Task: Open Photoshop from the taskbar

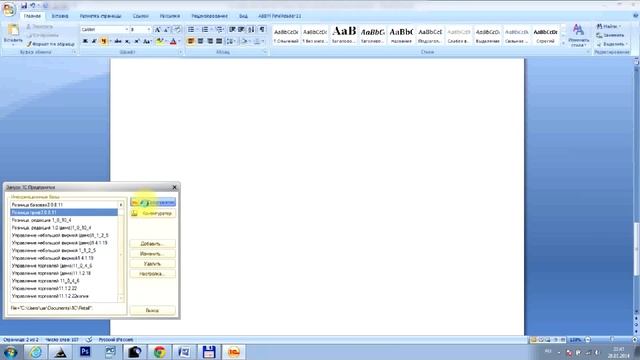Action: click(x=85, y=351)
